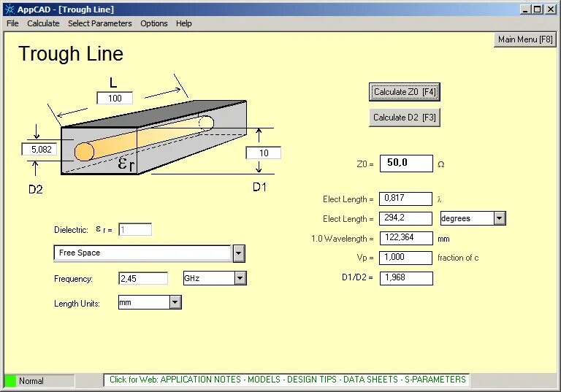Screen dimensions: 561x392
Task: Click the Elect Length field showing 0,817
Action: pos(405,199)
